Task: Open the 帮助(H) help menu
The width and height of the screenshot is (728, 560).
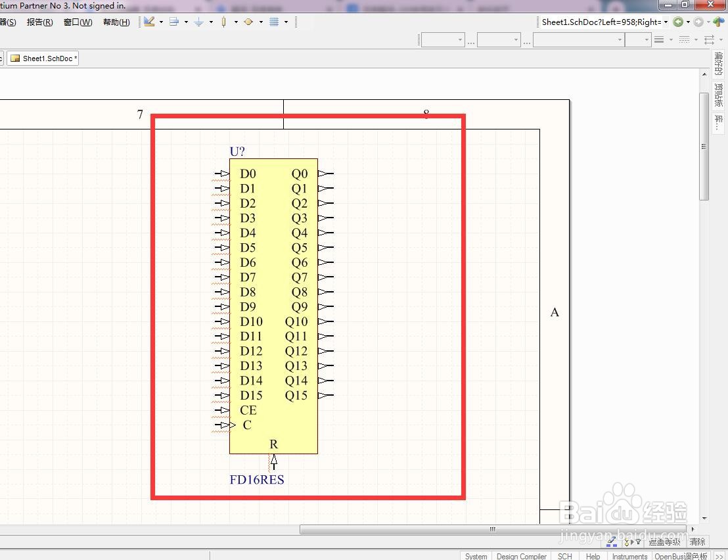Action: click(116, 22)
